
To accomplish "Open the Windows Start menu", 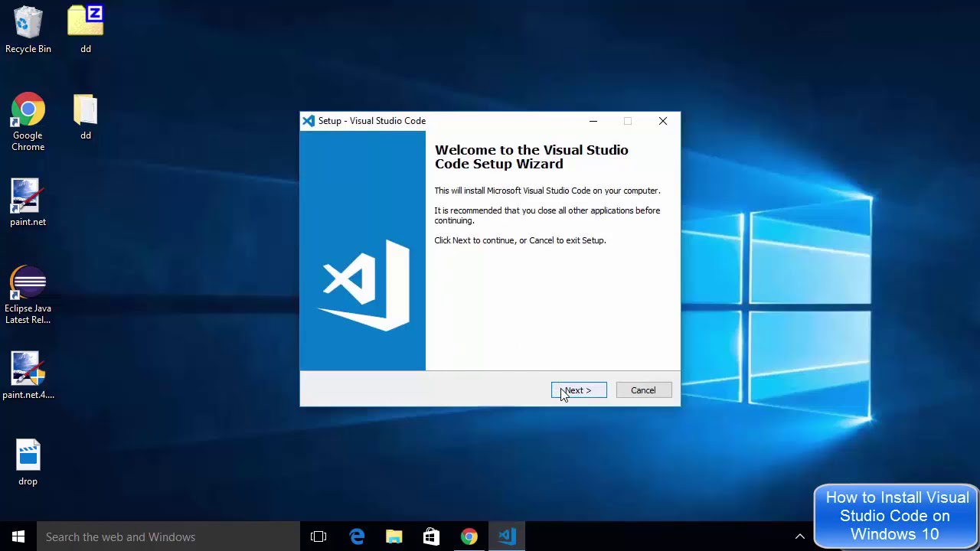I will click(x=18, y=536).
